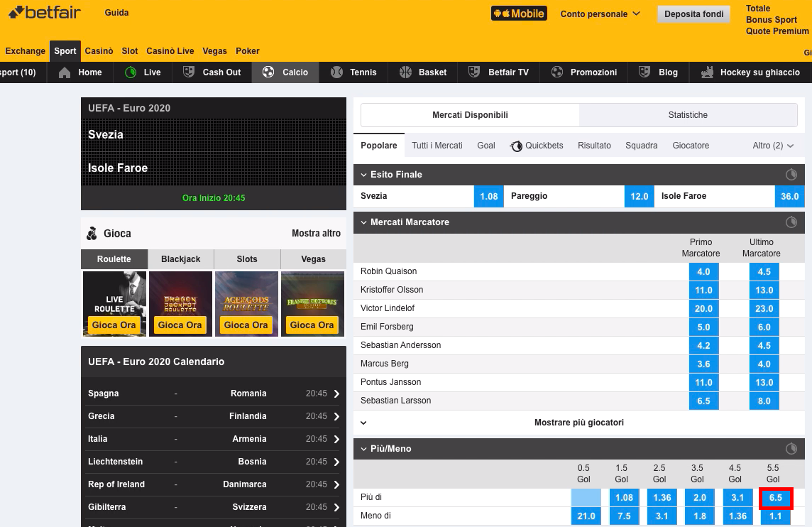
Task: Click the Cash Out shield icon
Action: point(189,72)
